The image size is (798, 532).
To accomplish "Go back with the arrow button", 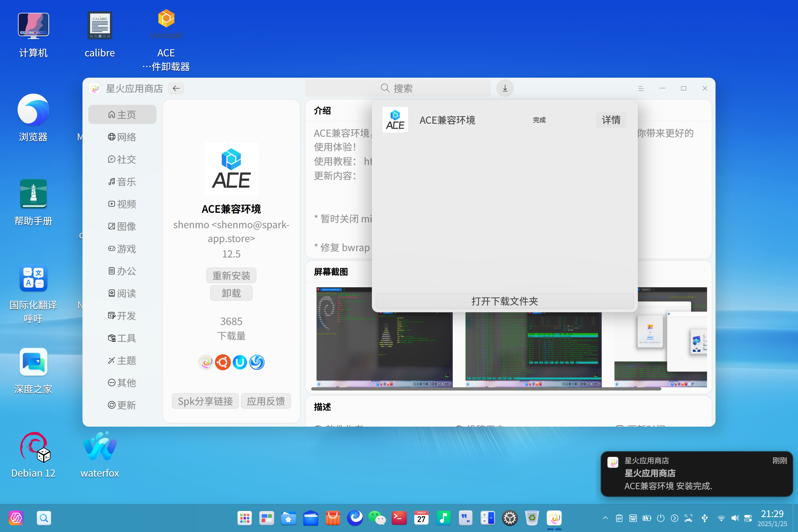I will (176, 89).
